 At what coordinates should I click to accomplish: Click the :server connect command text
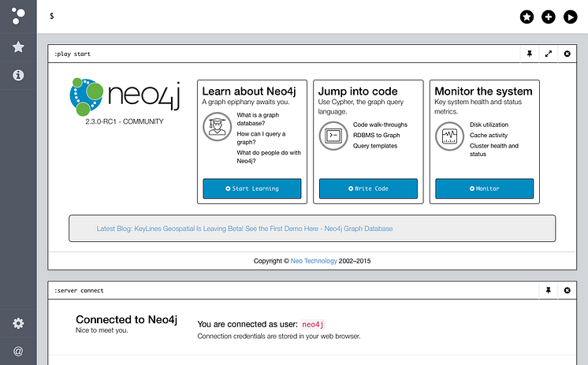click(x=79, y=290)
